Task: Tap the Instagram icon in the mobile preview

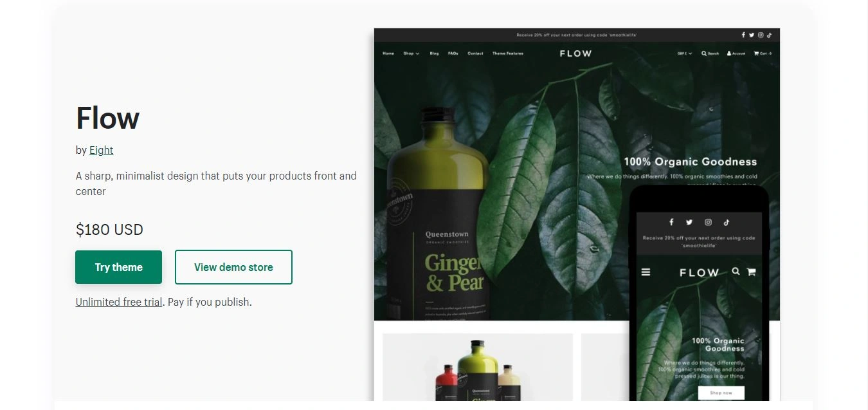Action: point(708,222)
